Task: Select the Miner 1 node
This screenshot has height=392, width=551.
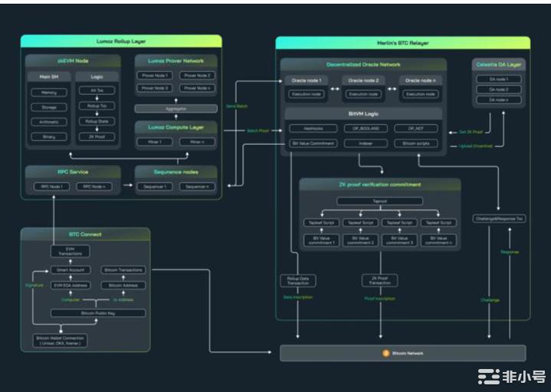Action: pos(155,142)
